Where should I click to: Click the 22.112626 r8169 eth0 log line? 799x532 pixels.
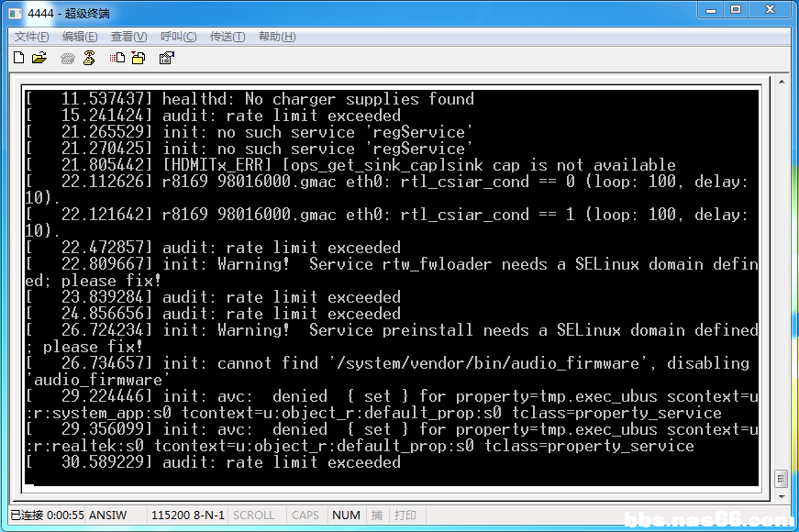point(392,190)
